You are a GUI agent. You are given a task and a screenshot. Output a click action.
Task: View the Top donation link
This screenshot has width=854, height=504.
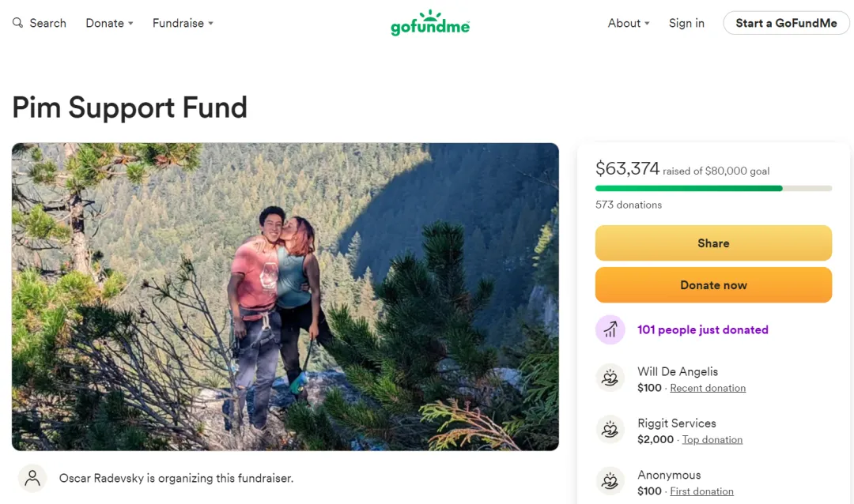pos(712,440)
